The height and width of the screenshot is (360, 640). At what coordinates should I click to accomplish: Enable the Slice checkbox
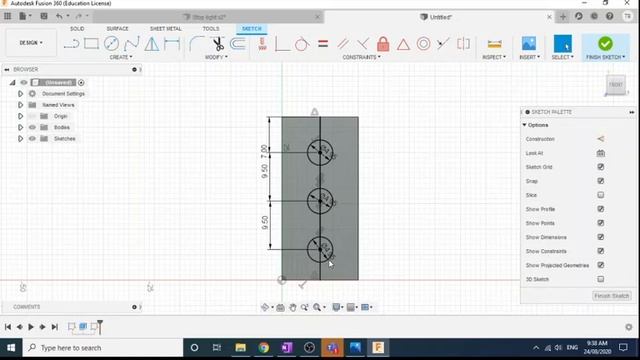(600, 195)
